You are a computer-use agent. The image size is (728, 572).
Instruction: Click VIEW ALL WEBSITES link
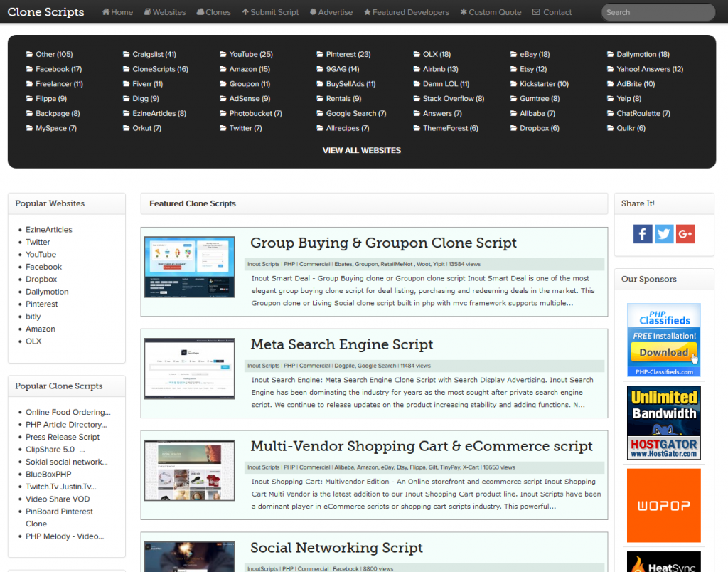tap(362, 150)
